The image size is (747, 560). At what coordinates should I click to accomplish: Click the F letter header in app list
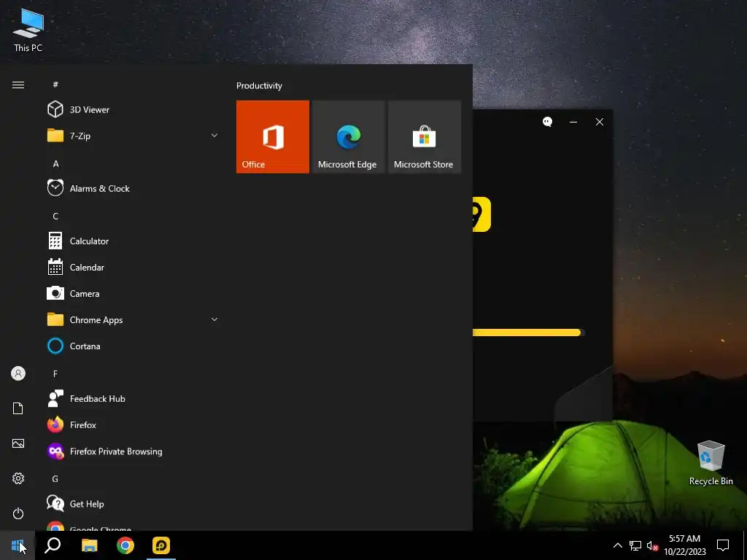55,374
